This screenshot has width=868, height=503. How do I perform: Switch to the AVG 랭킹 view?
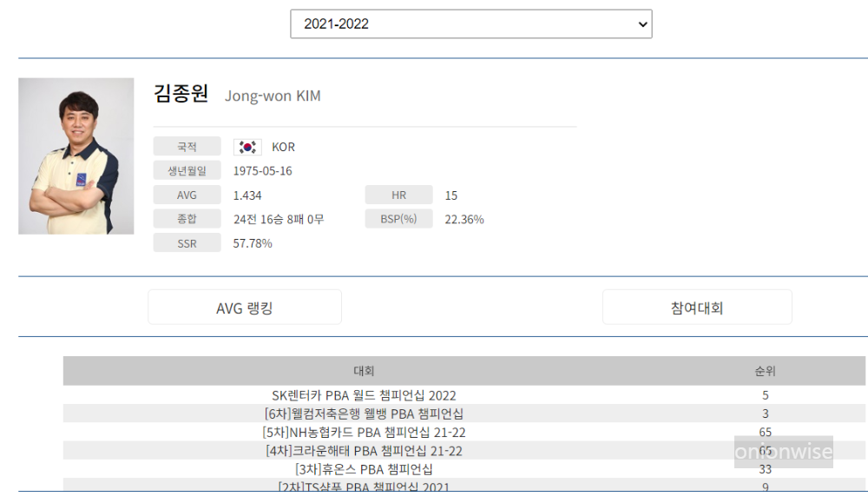tap(245, 306)
